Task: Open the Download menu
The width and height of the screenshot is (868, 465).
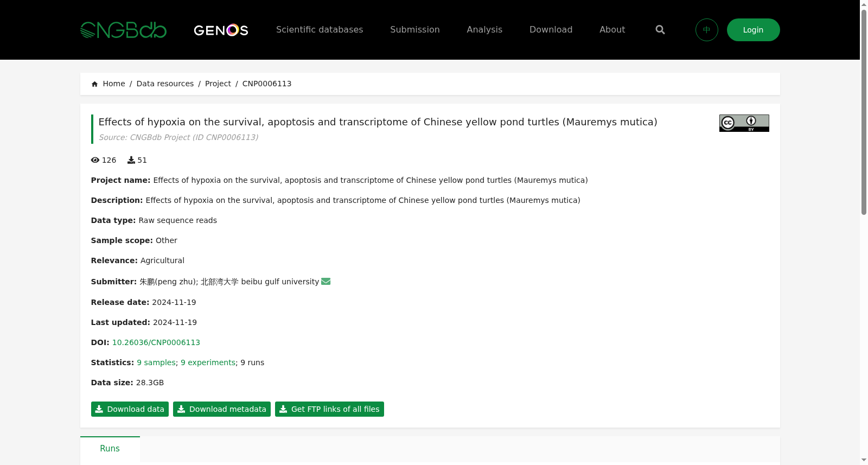Action: point(551,30)
